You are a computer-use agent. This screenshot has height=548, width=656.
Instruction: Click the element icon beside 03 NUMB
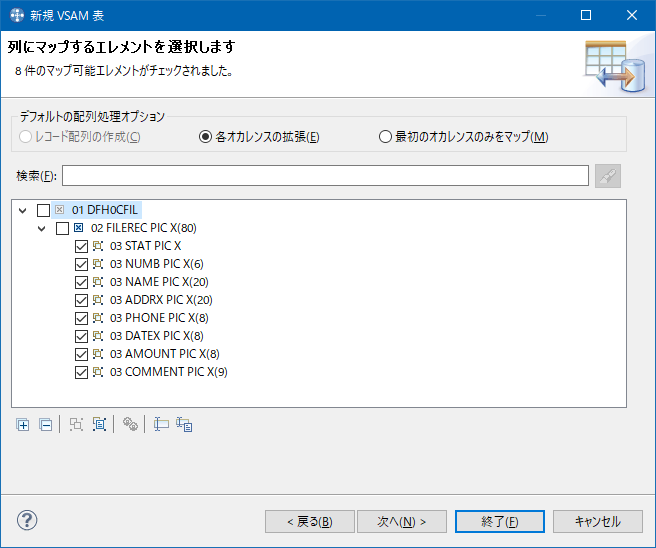click(98, 264)
